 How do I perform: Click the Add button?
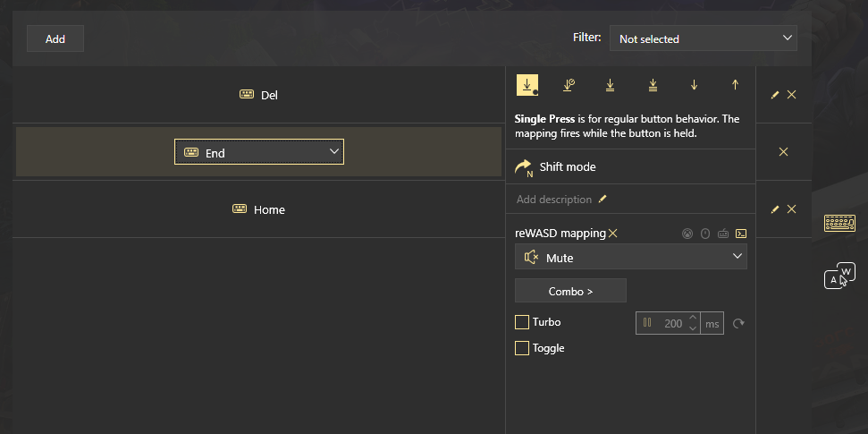click(x=55, y=38)
